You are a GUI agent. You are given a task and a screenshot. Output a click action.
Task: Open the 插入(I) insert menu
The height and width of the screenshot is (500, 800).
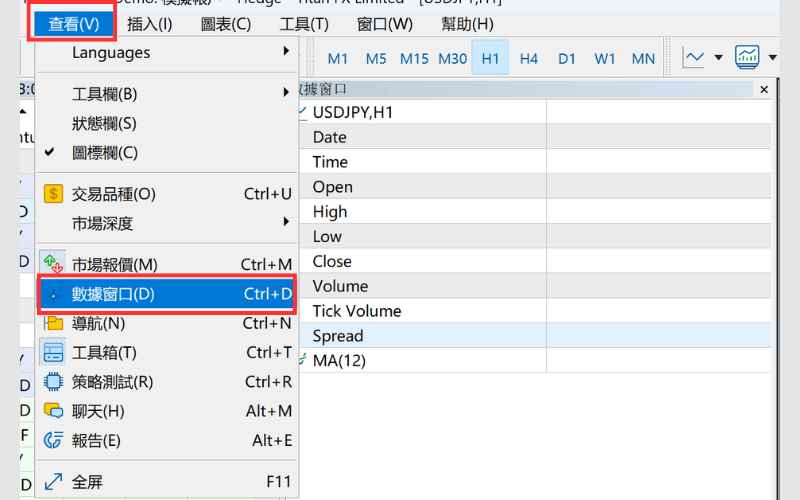[x=150, y=24]
